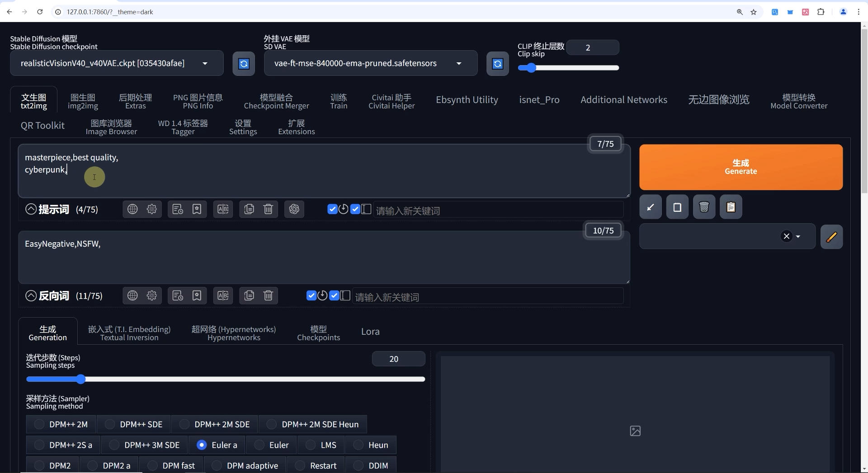The height and width of the screenshot is (473, 868).
Task: Open the WD 1.4 Tagger tab
Action: coord(183,127)
